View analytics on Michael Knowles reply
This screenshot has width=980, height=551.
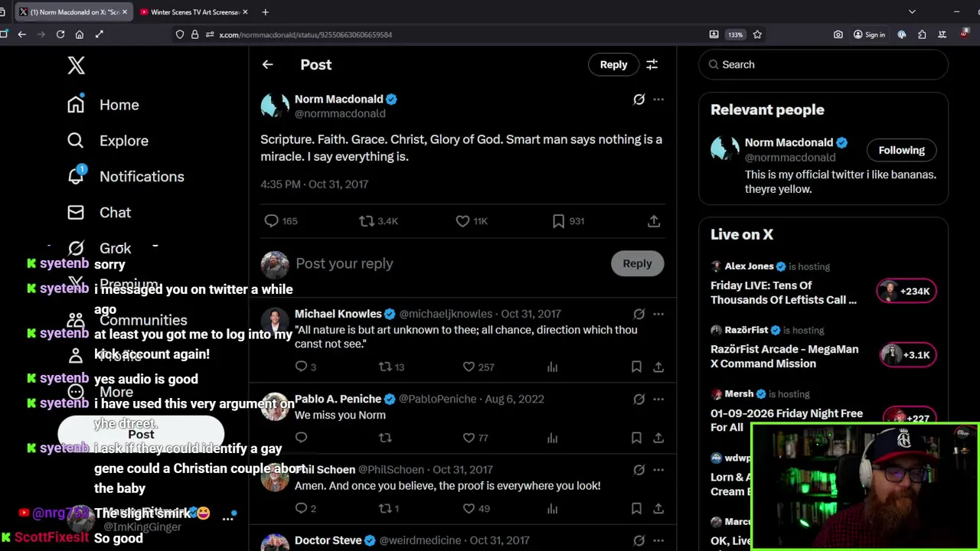click(552, 367)
